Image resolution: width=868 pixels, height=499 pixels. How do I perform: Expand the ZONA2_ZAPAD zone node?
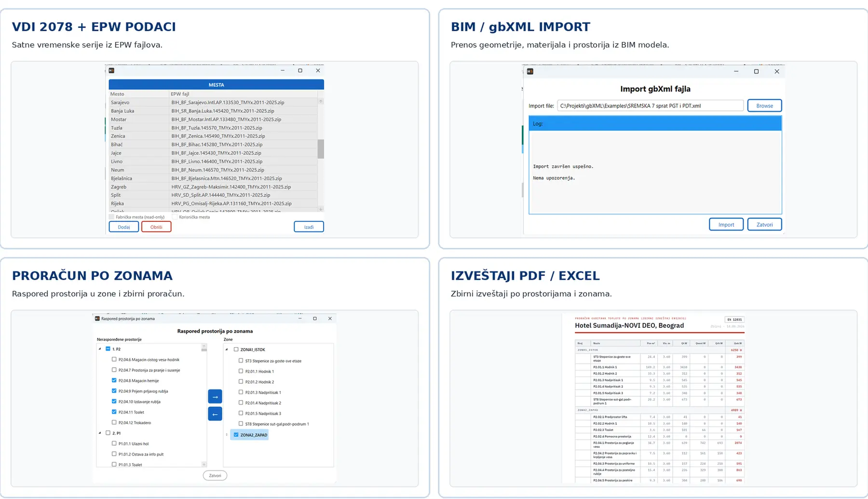click(227, 435)
